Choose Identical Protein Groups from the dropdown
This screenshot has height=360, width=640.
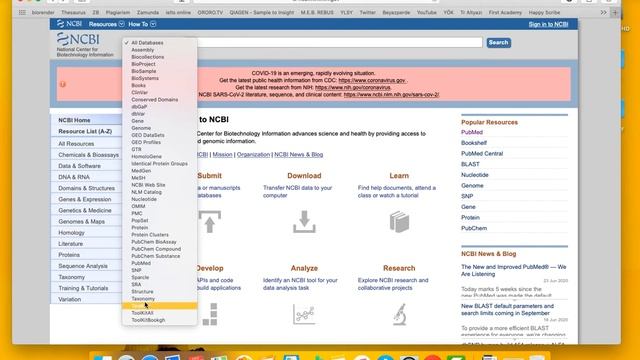(159, 164)
